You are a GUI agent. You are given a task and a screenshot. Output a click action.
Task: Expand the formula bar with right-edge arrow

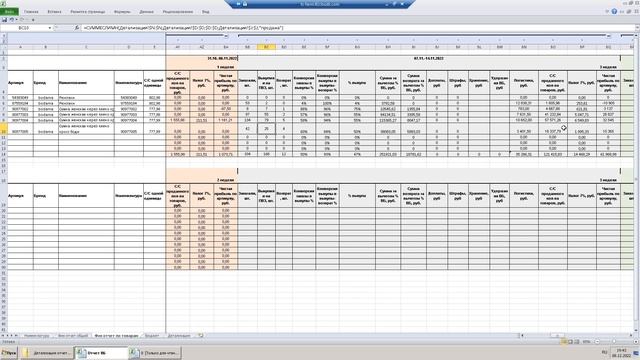pyautogui.click(x=637, y=28)
